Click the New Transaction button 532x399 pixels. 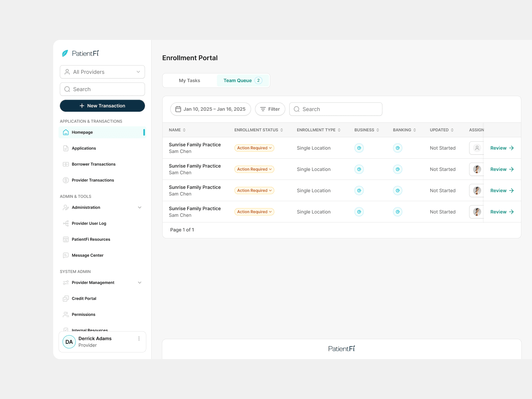[x=102, y=106]
